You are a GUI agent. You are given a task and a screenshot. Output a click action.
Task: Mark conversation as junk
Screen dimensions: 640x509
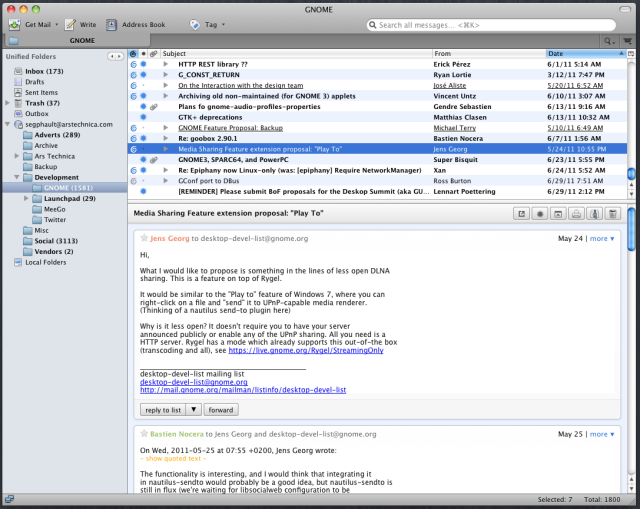tap(595, 213)
